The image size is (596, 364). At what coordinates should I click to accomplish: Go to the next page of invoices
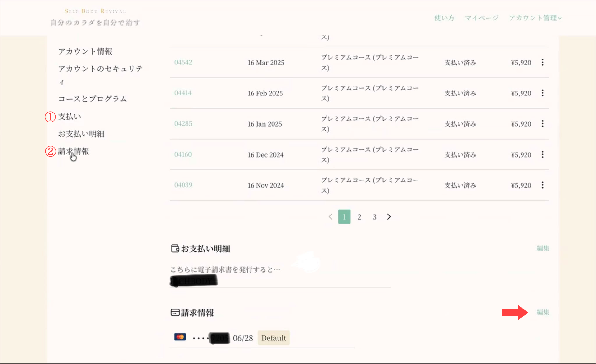point(389,217)
